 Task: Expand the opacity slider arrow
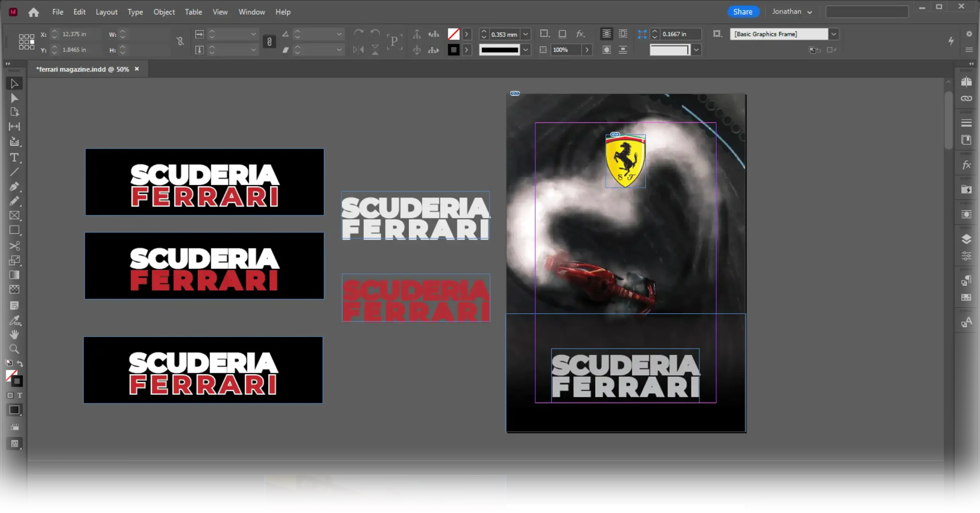tap(587, 50)
